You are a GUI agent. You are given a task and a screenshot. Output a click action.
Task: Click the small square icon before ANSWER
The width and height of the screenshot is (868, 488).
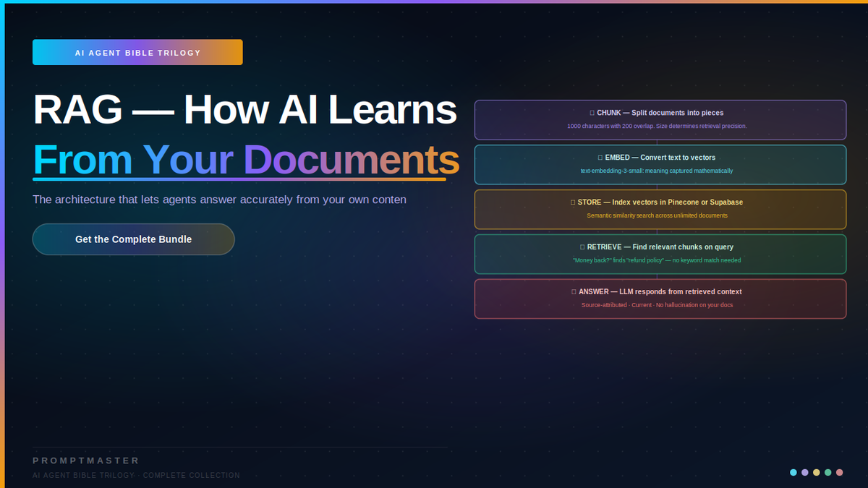[x=574, y=293]
